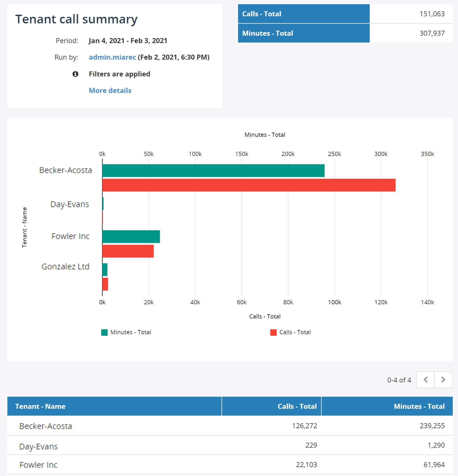458x476 pixels.
Task: Select Becker-Acosta row in table
Action: (230, 426)
